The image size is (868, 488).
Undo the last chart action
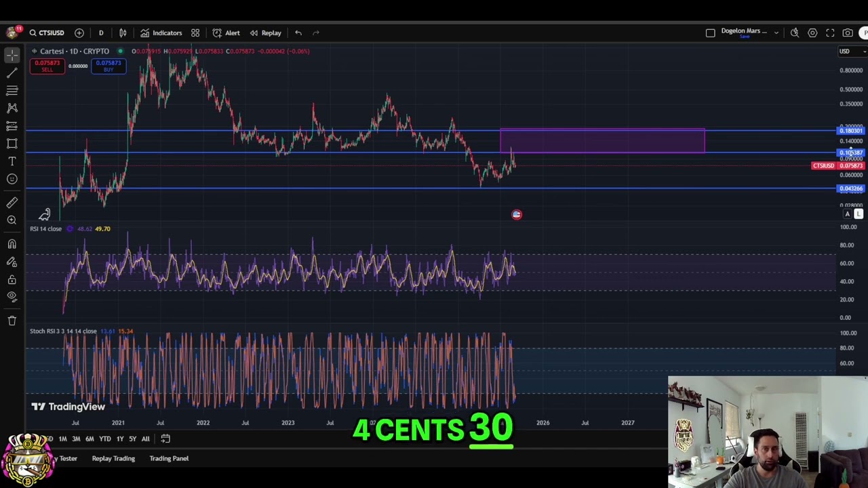298,33
